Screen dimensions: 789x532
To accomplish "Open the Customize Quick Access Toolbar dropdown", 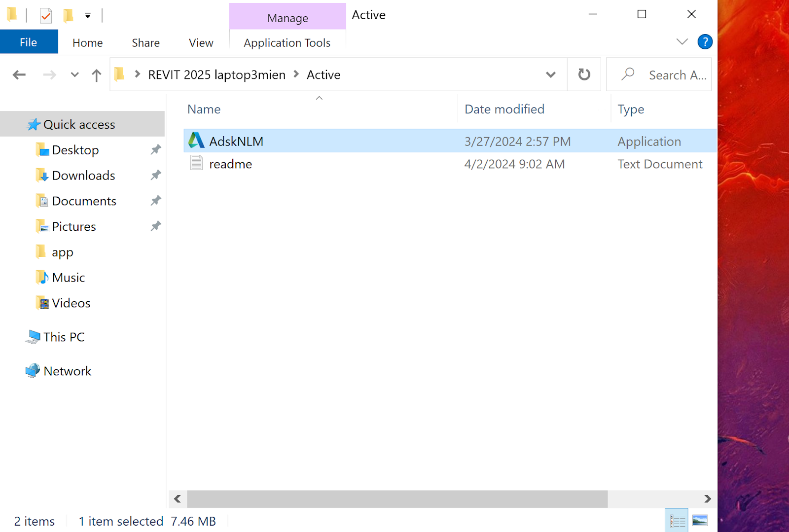I will click(88, 16).
